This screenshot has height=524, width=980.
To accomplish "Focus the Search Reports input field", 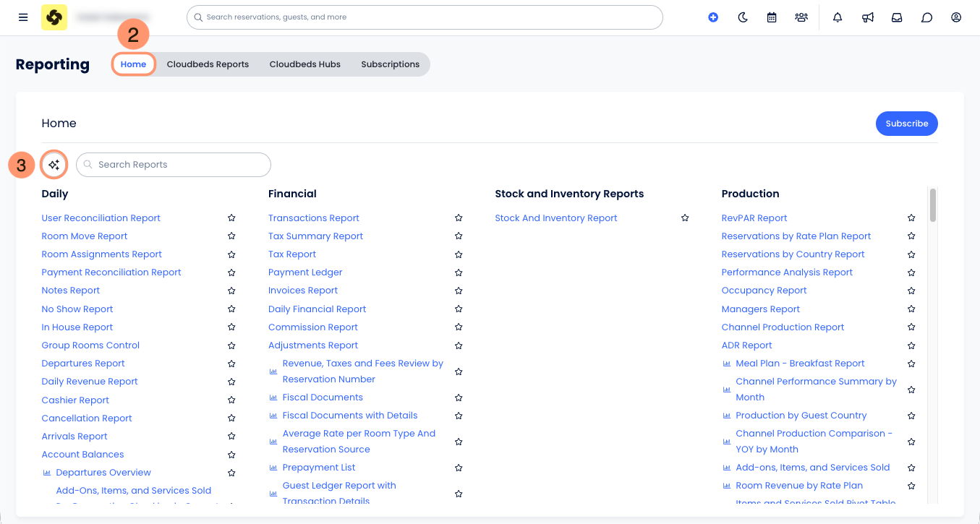I will [x=174, y=165].
